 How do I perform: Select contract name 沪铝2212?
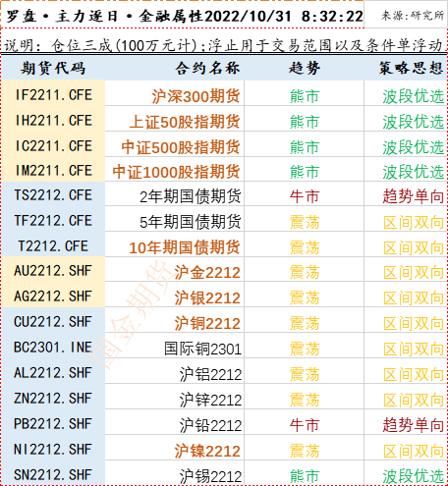tap(210, 374)
